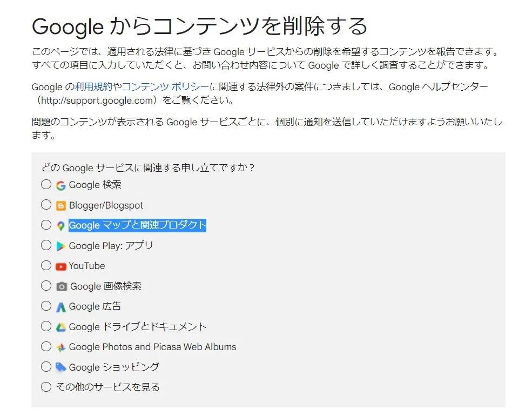
Task: Click the YouTube red play icon
Action: tap(61, 266)
